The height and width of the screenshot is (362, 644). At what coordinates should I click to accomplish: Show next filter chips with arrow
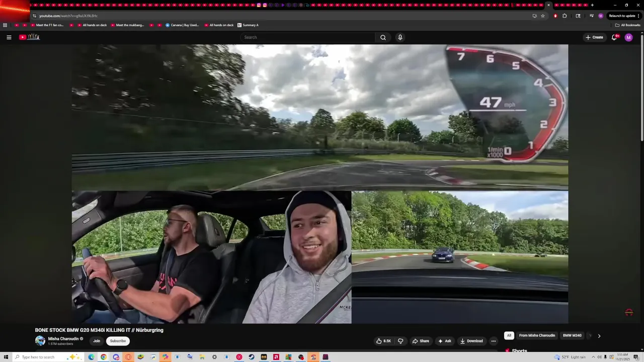599,336
